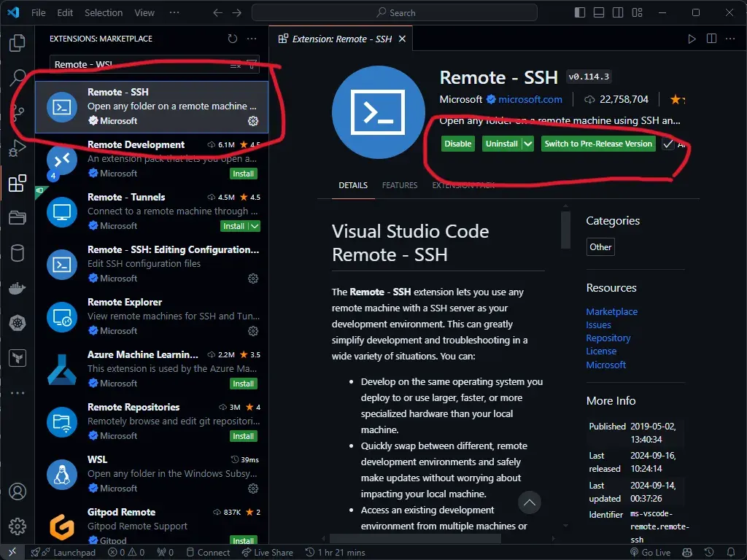Open gear for Remote - SSH: Editing Configuration
The height and width of the screenshot is (560, 747).
pos(253,279)
